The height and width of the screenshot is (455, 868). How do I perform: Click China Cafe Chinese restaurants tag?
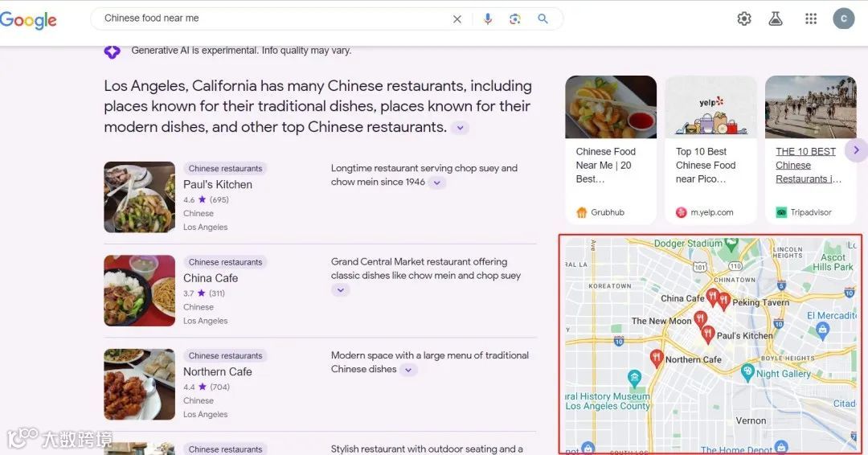225,262
